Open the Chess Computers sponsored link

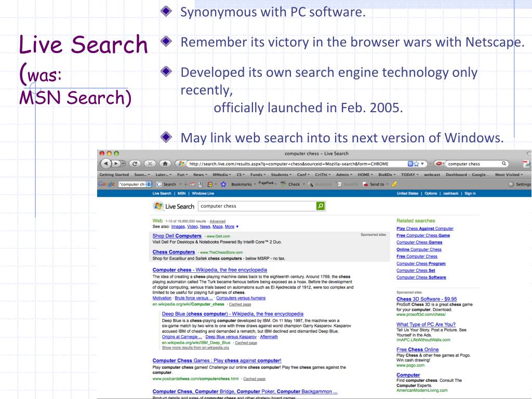[174, 252]
